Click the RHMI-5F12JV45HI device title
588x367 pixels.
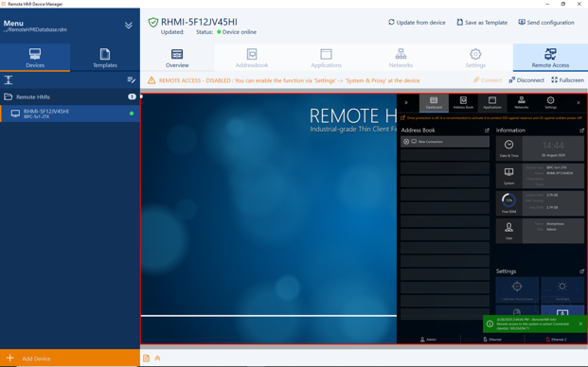199,22
